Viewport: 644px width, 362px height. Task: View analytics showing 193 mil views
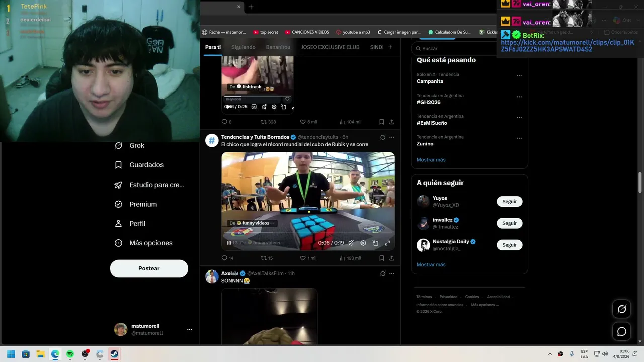350,258
